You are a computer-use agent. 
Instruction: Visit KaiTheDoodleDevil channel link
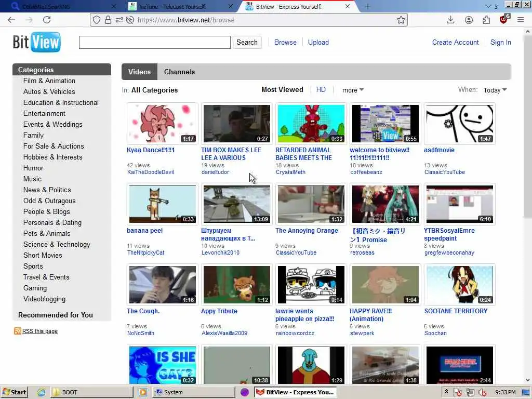[x=150, y=172]
